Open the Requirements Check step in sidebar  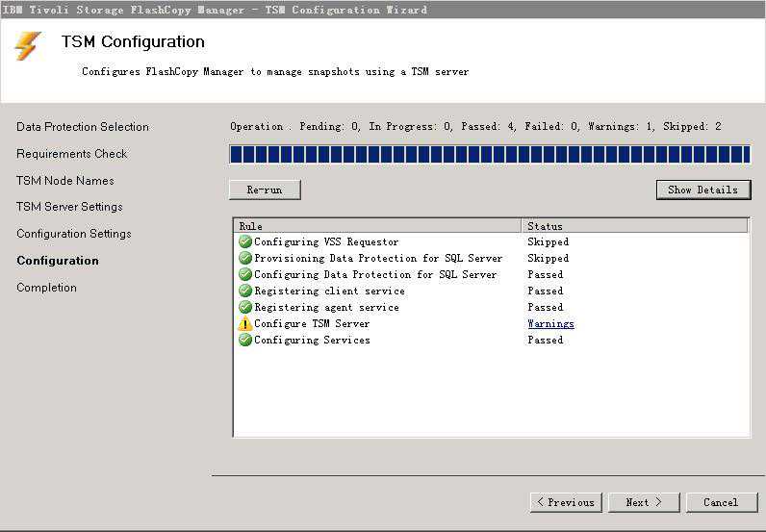(x=72, y=154)
